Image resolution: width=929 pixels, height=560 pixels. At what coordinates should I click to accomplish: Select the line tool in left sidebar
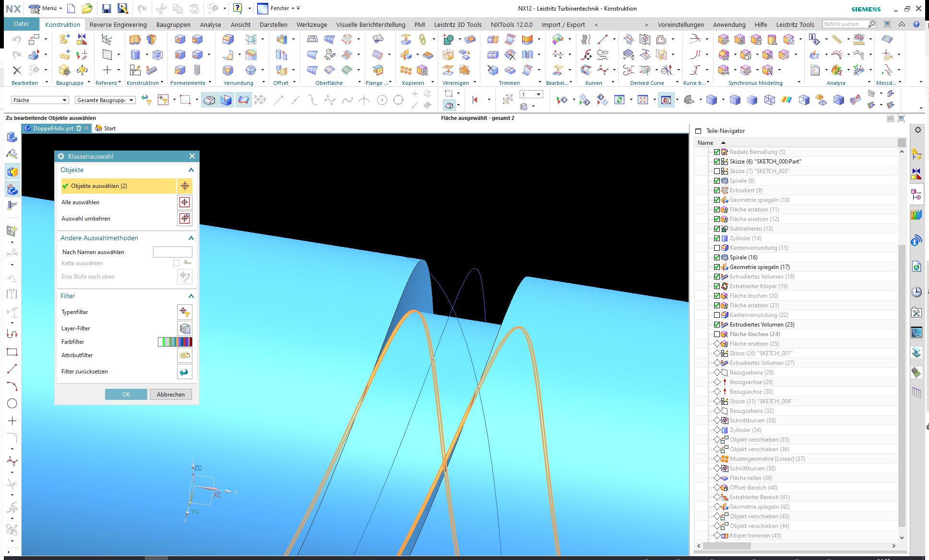tap(12, 369)
